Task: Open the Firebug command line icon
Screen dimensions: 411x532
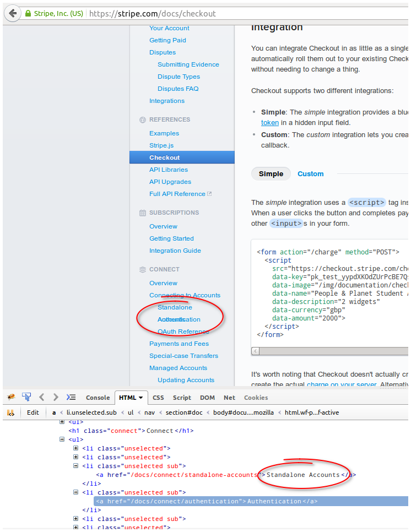Action: tap(71, 397)
